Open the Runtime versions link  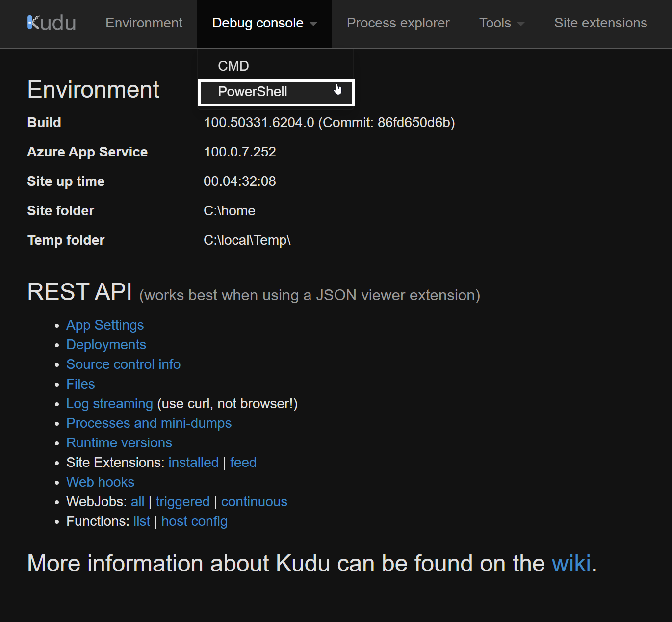point(119,443)
